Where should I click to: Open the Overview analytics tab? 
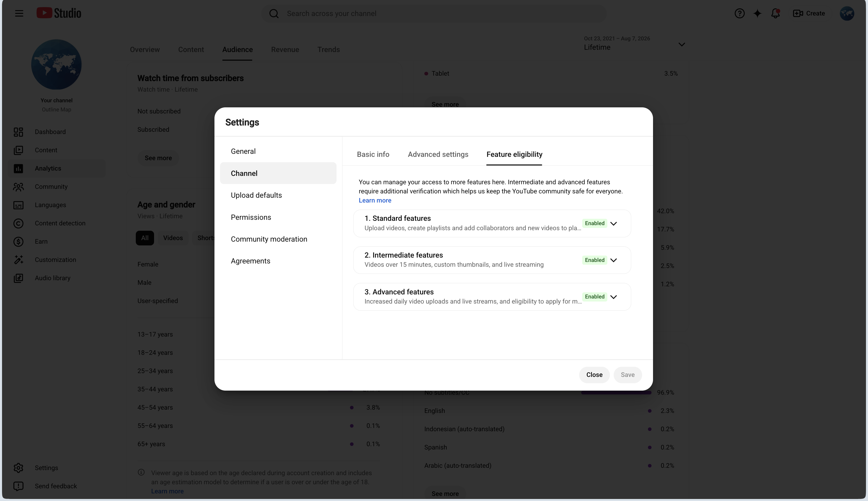tap(145, 49)
